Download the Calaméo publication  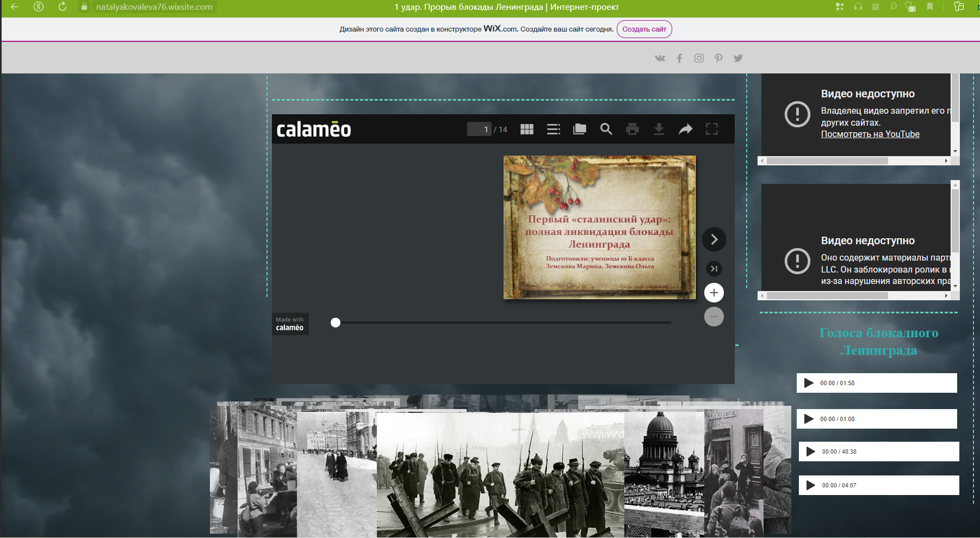[659, 129]
